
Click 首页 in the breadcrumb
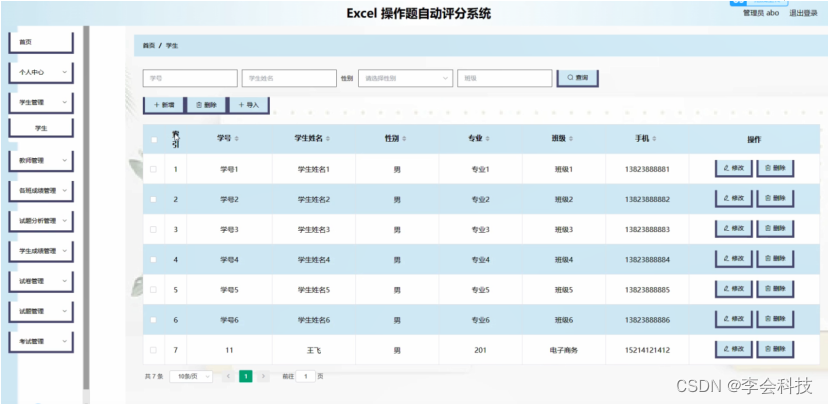(x=149, y=46)
